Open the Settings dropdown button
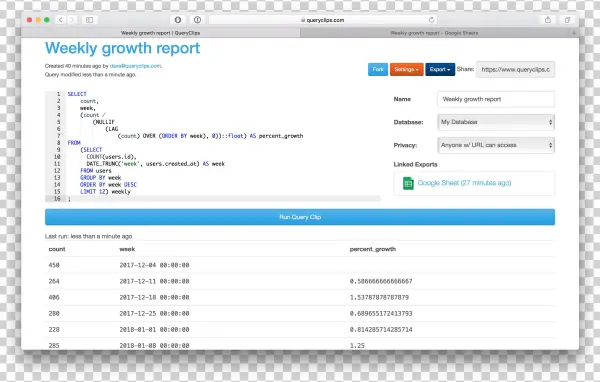 [406, 69]
